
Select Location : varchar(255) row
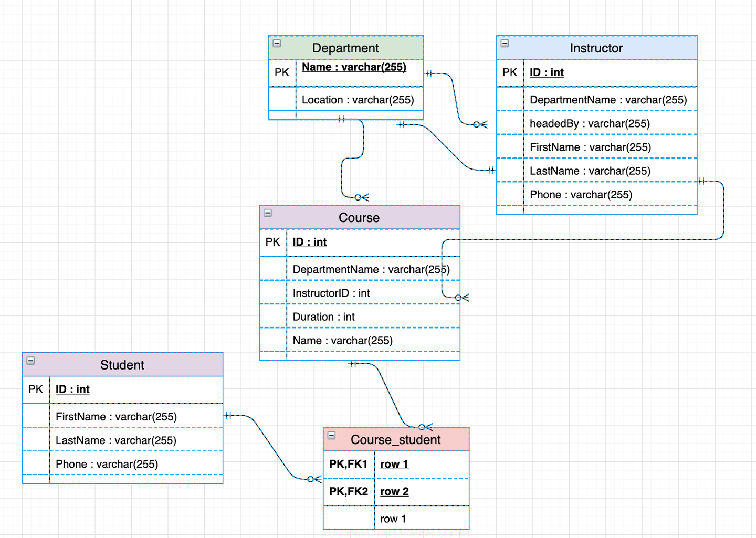(x=346, y=100)
